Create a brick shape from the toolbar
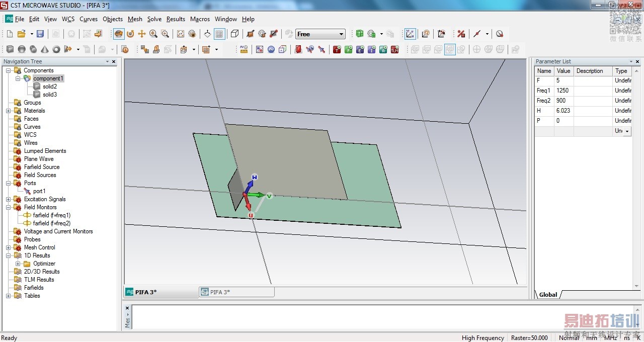Viewport: 644px width, 342px height. (x=10, y=49)
